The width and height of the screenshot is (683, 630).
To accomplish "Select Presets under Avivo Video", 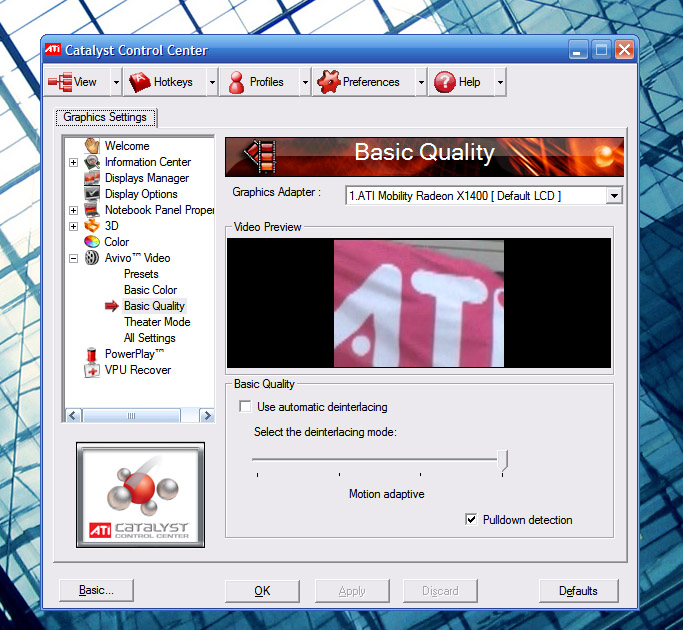I will (x=141, y=274).
